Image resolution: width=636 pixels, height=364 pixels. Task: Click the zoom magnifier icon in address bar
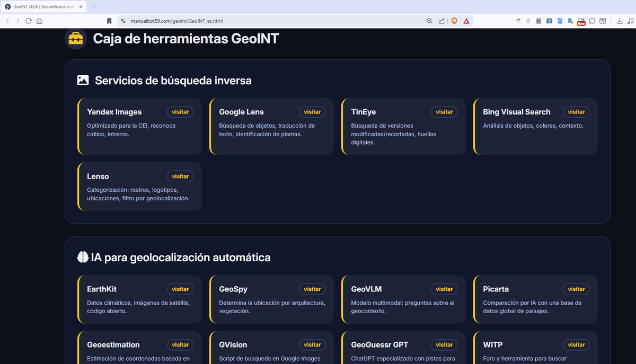click(429, 21)
